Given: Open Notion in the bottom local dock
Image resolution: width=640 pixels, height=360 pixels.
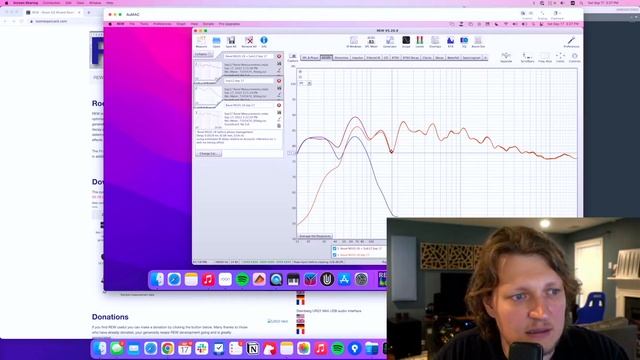Looking at the screenshot, I should pyautogui.click(x=253, y=349).
